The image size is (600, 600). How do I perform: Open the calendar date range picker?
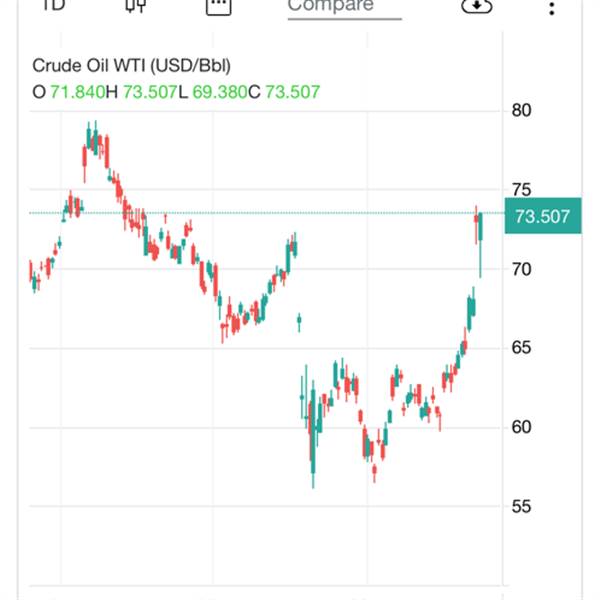218,6
